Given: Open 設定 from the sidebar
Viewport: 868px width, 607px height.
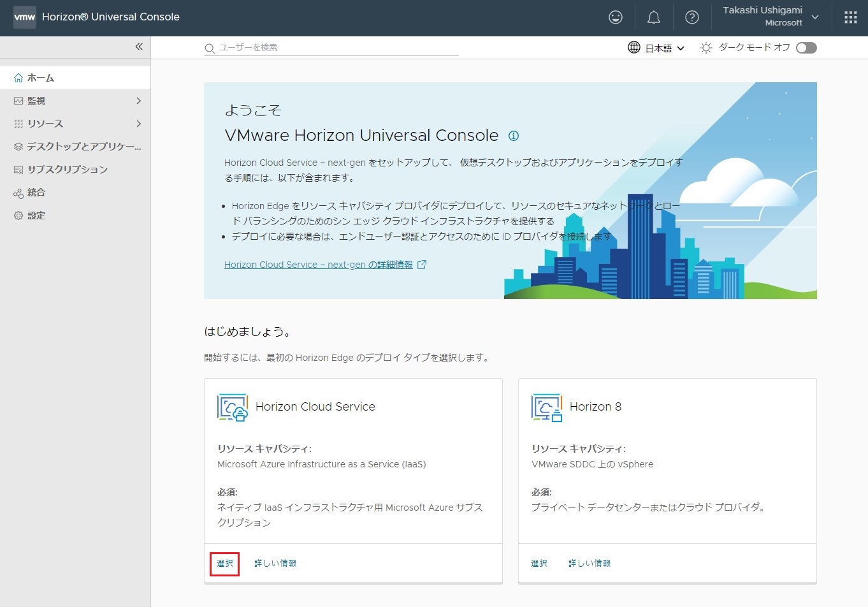Looking at the screenshot, I should [36, 216].
